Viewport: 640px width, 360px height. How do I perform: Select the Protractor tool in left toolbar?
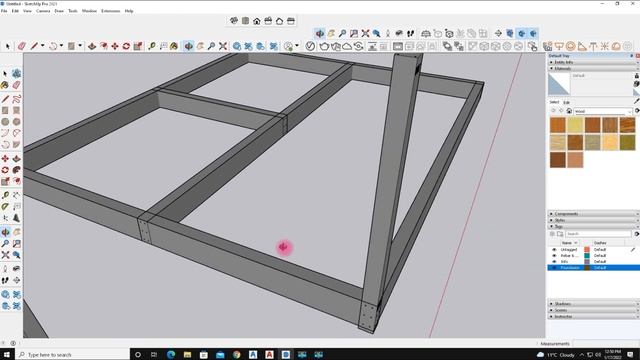5,207
